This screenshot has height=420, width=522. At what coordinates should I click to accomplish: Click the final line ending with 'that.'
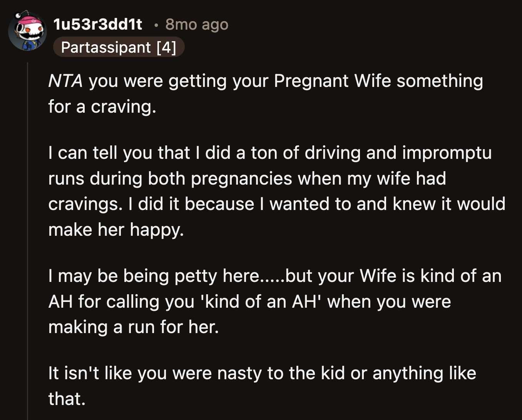(68, 399)
